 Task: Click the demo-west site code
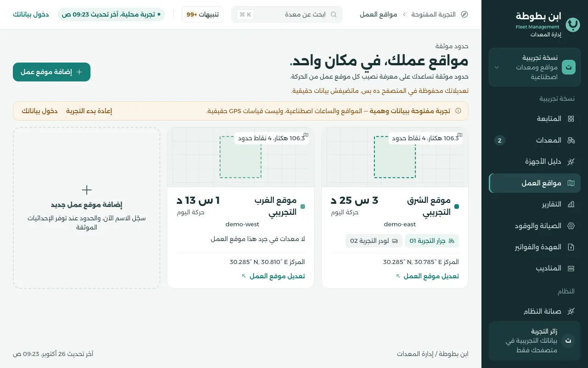tap(243, 224)
